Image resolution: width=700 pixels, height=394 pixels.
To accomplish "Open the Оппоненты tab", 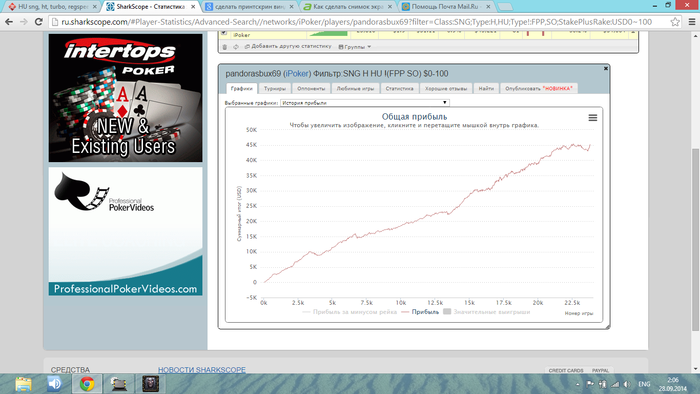I will pos(311,88).
